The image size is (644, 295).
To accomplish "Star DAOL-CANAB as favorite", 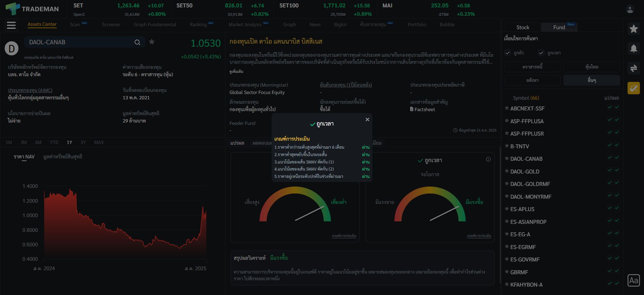I will pos(152,42).
